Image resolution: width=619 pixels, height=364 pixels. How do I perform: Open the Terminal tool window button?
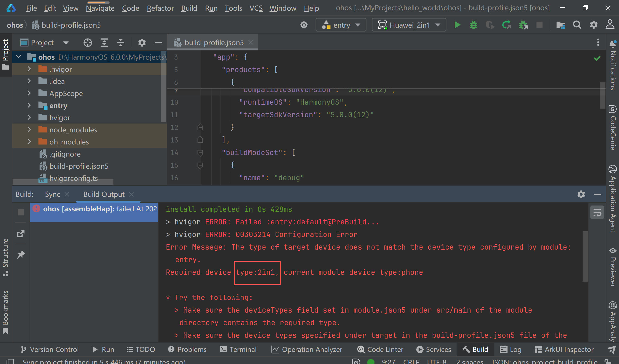click(x=238, y=349)
